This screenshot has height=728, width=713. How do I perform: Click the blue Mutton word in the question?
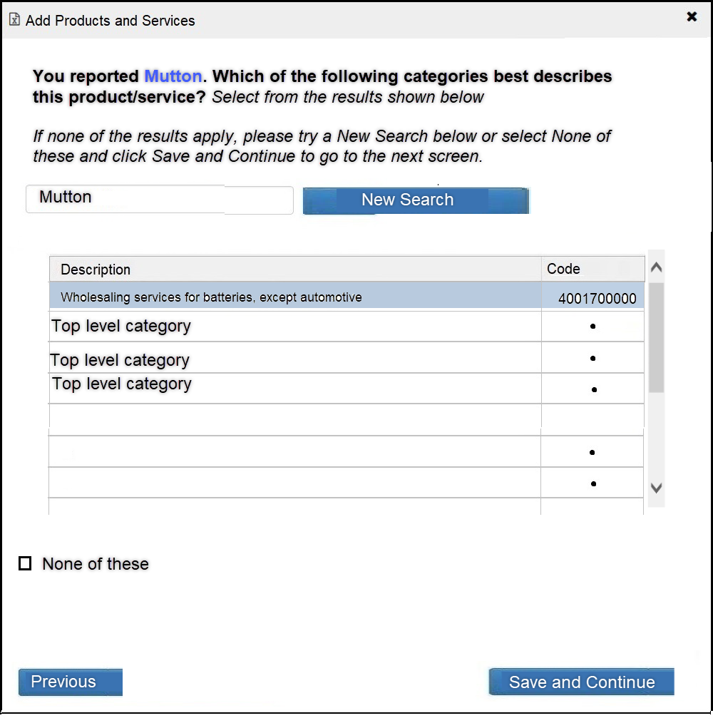point(173,76)
